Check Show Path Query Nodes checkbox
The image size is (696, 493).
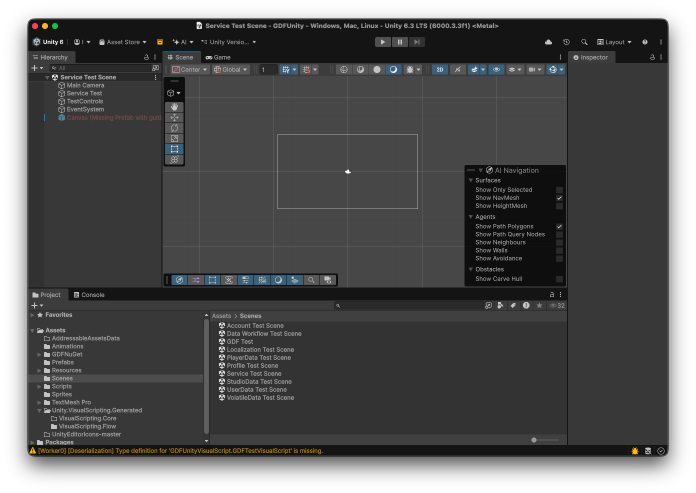[x=559, y=234]
